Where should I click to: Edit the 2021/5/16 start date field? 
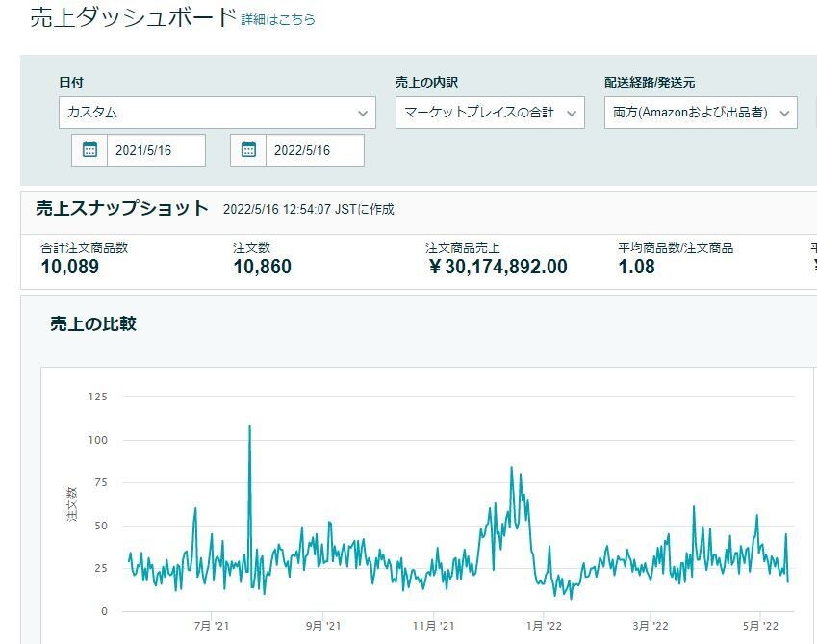point(156,150)
